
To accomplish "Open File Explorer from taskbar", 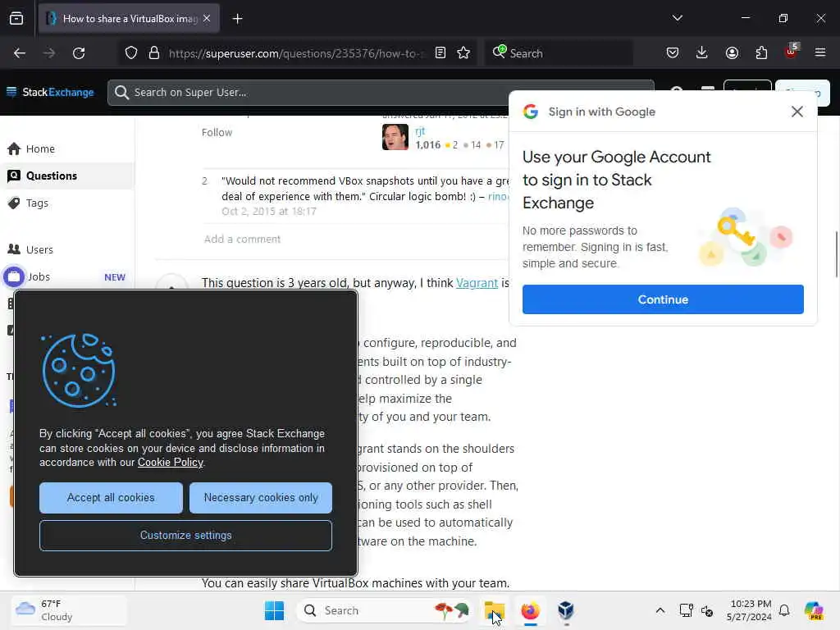I will pos(494,610).
